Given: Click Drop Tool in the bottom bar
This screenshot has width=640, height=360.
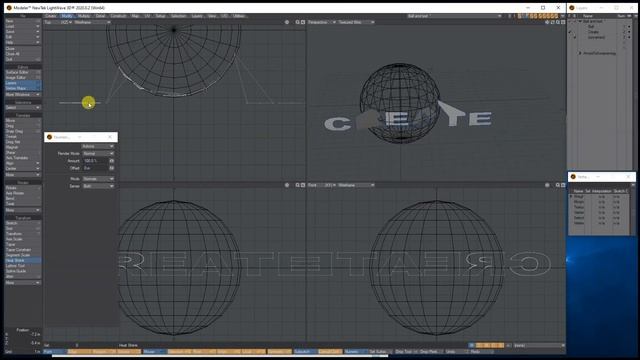Looking at the screenshot, I should point(405,351).
